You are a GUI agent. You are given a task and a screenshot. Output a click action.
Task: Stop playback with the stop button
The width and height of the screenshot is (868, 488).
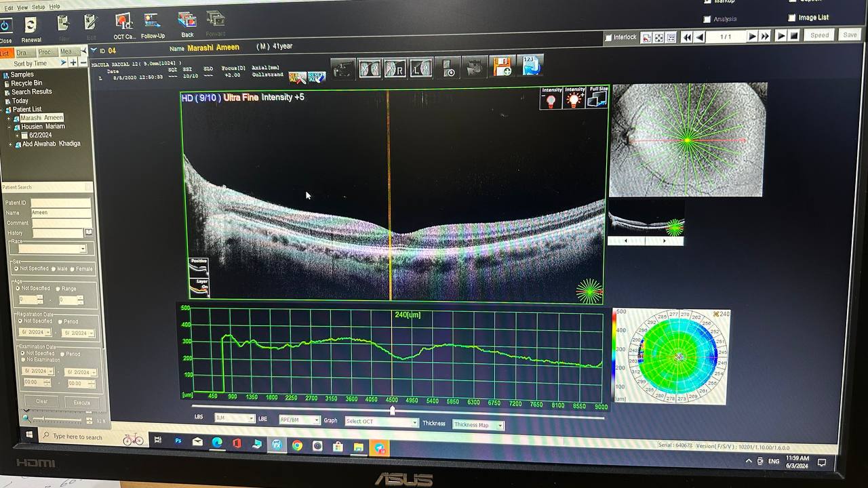tap(794, 35)
